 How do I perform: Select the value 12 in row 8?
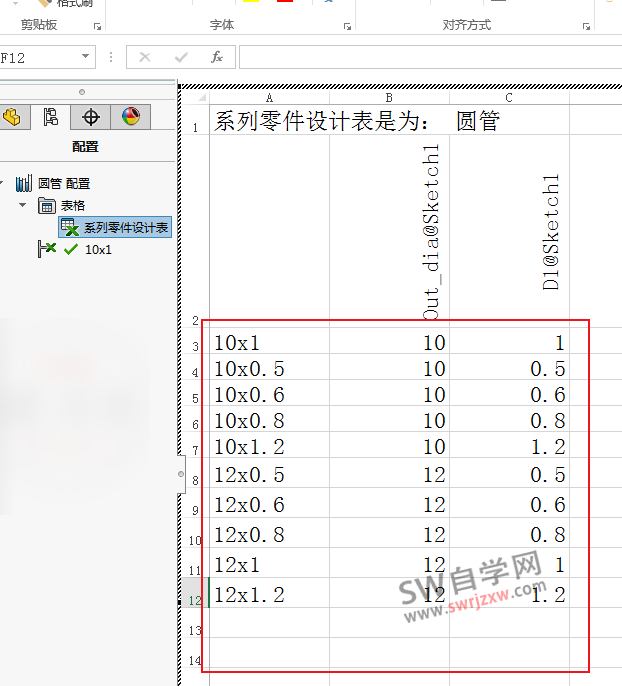(x=389, y=473)
